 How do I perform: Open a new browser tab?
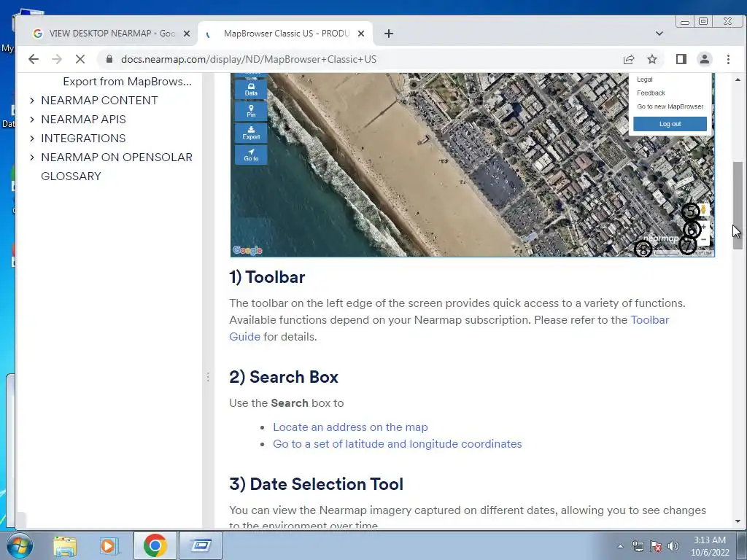click(389, 34)
